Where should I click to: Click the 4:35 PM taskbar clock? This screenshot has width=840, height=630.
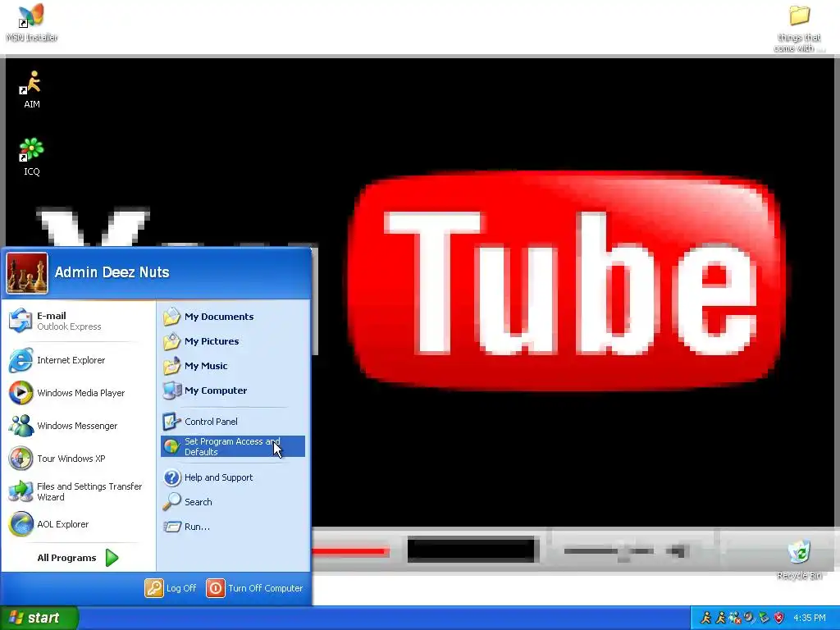point(810,618)
